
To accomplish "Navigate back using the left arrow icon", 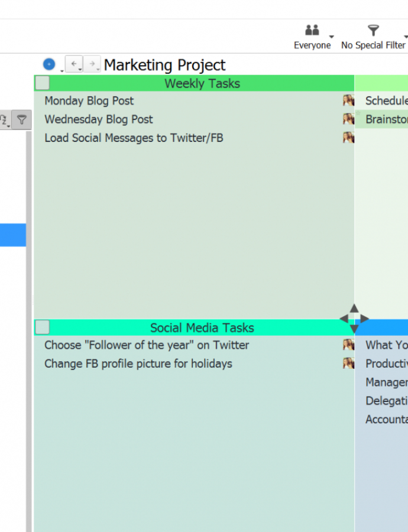I will [75, 64].
